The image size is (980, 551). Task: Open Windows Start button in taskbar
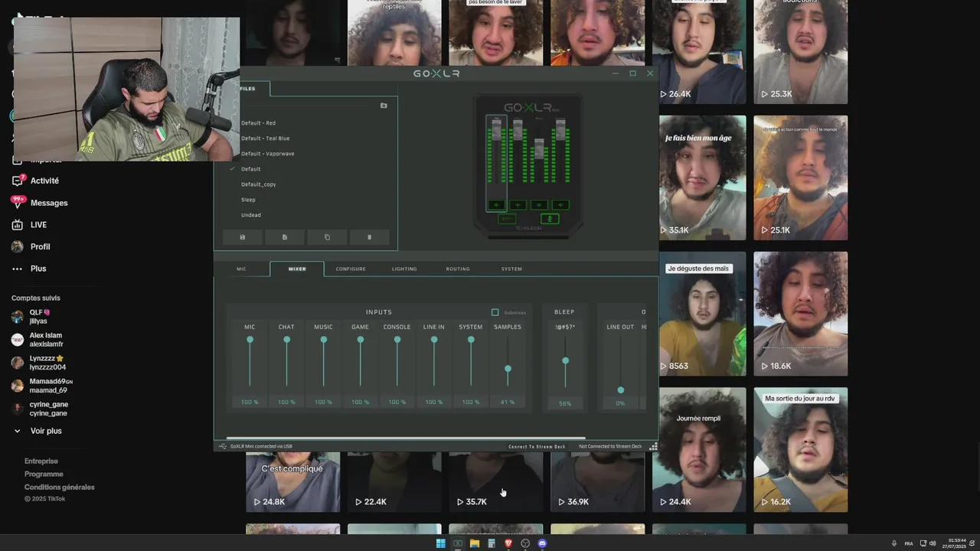(440, 543)
